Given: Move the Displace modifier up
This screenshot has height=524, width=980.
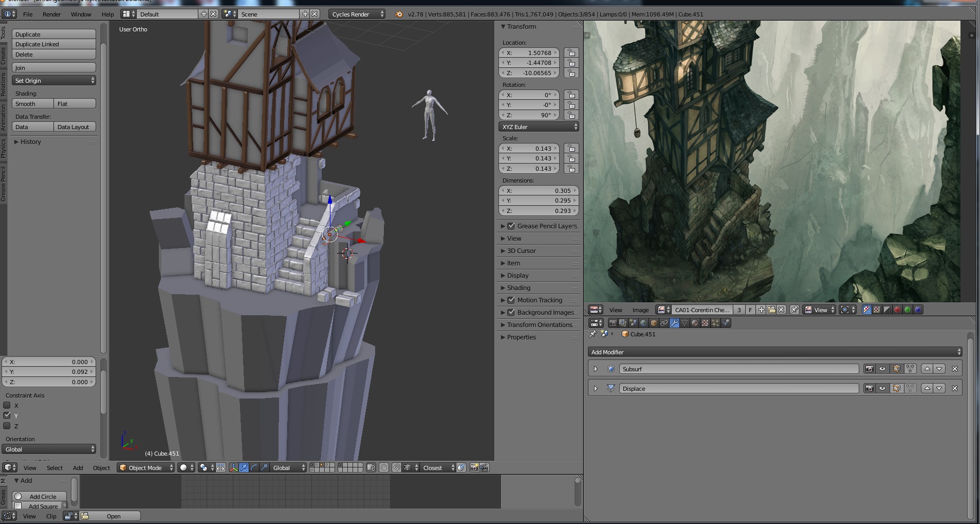Looking at the screenshot, I should coord(927,388).
